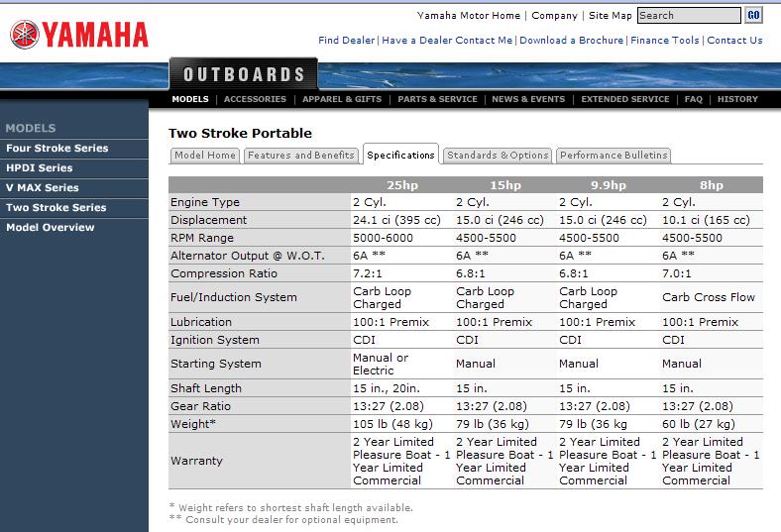This screenshot has width=781, height=532.
Task: Click the Yamaha logo
Action: click(x=79, y=35)
